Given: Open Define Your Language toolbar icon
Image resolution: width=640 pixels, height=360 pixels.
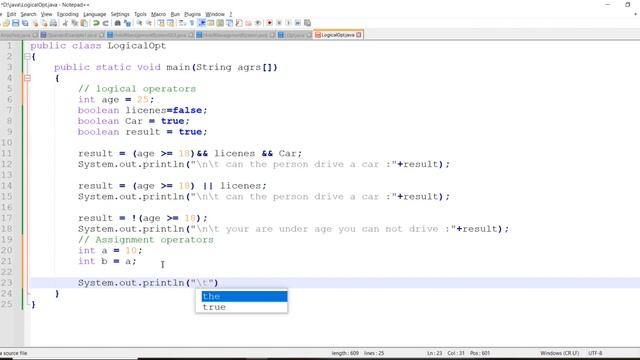Looking at the screenshot, I should 210,23.
